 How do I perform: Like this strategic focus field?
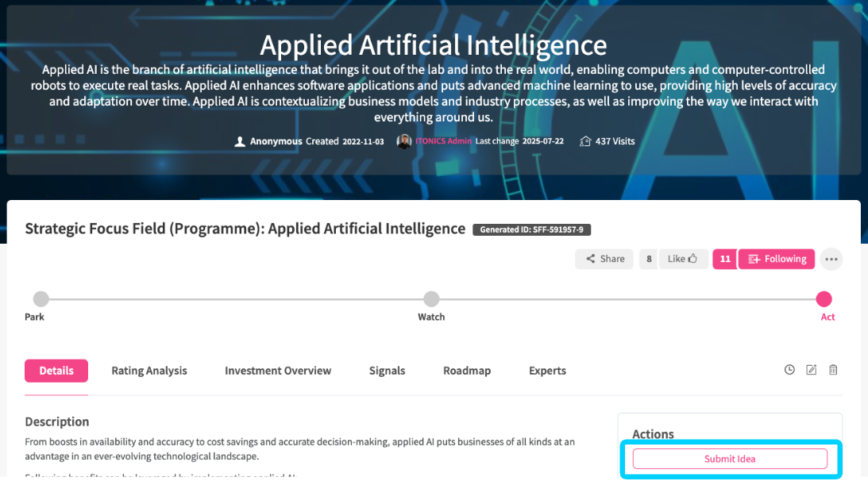[682, 259]
